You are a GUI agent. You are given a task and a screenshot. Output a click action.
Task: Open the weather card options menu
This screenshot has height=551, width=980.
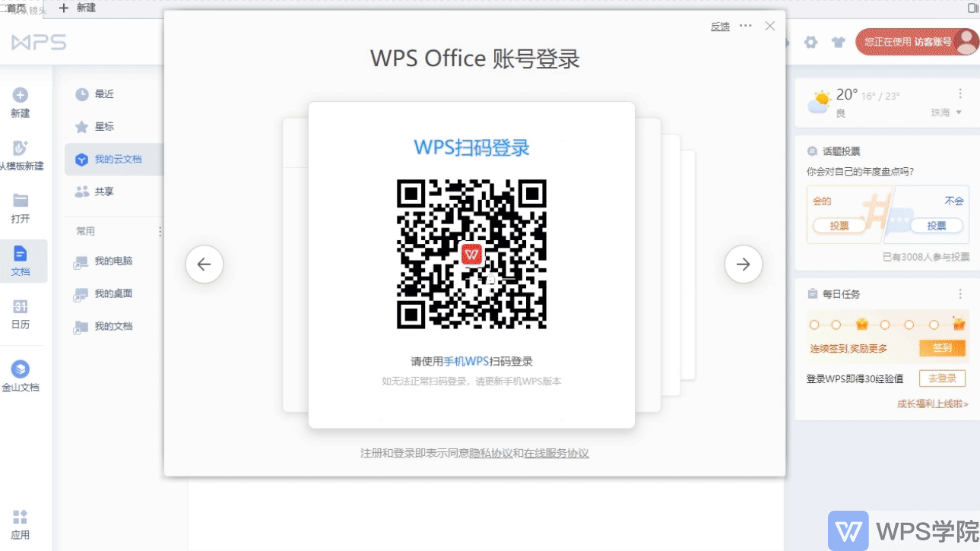click(960, 93)
